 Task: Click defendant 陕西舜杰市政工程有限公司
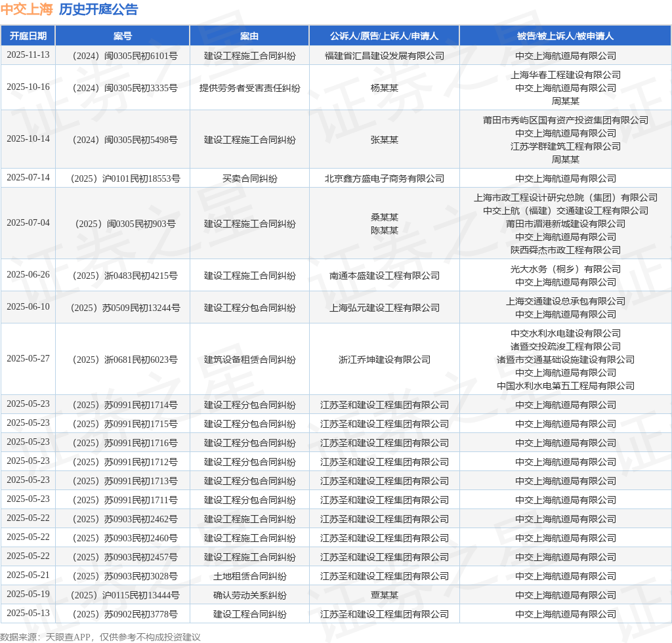tap(565, 250)
